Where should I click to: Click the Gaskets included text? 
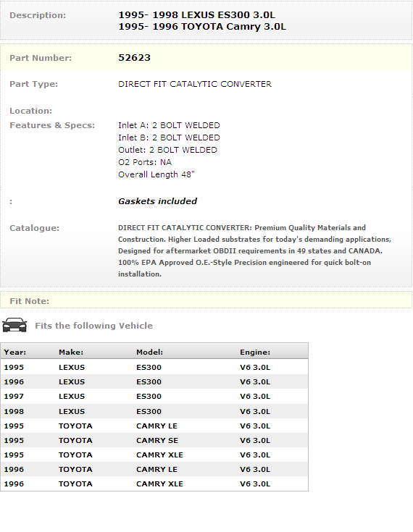(157, 201)
